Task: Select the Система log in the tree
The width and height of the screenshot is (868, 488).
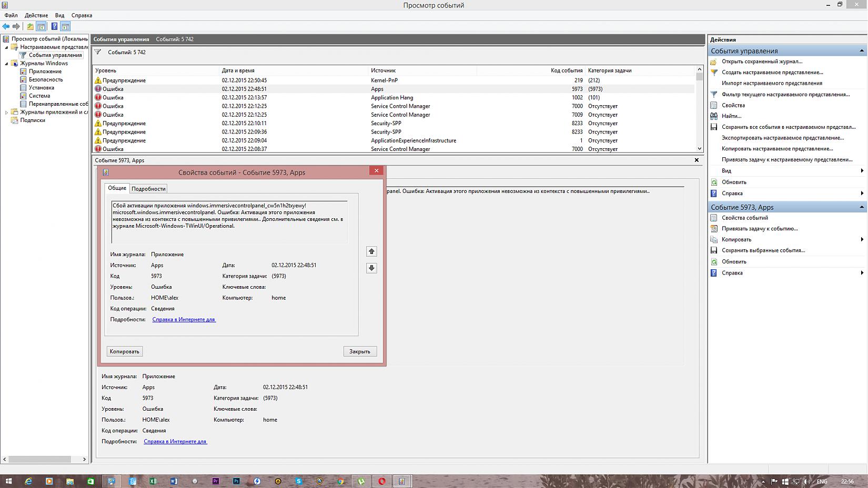Action: (x=39, y=96)
